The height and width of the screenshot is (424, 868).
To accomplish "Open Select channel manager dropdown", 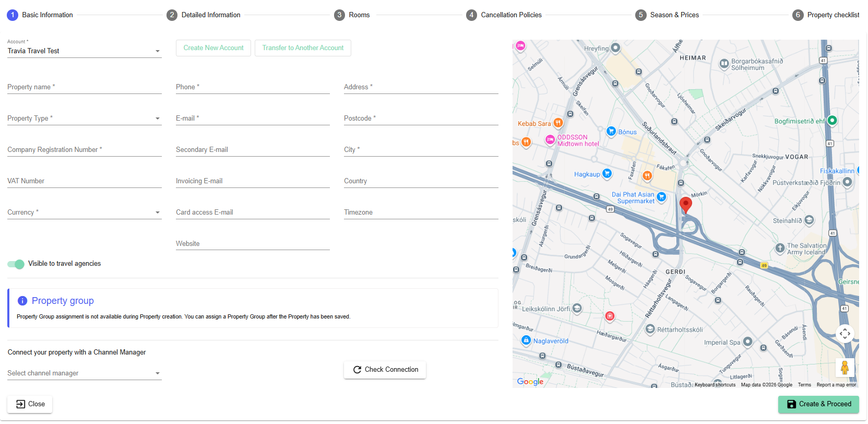I will (85, 373).
